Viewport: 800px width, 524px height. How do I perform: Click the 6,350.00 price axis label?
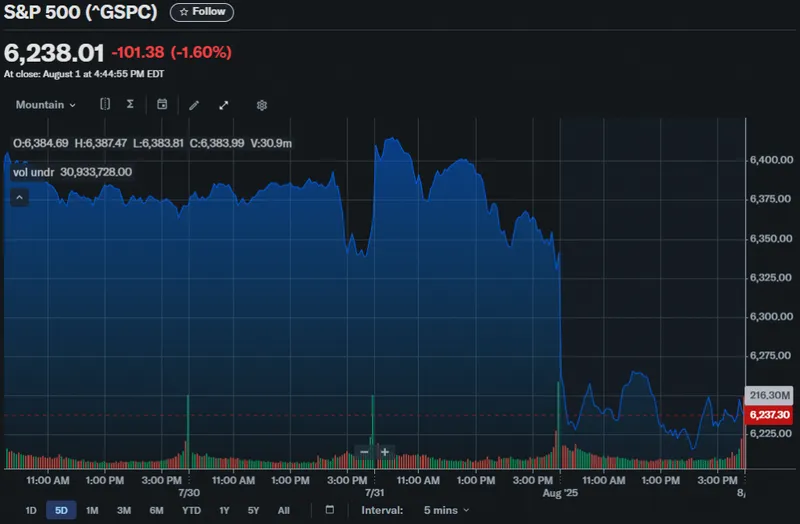click(771, 238)
